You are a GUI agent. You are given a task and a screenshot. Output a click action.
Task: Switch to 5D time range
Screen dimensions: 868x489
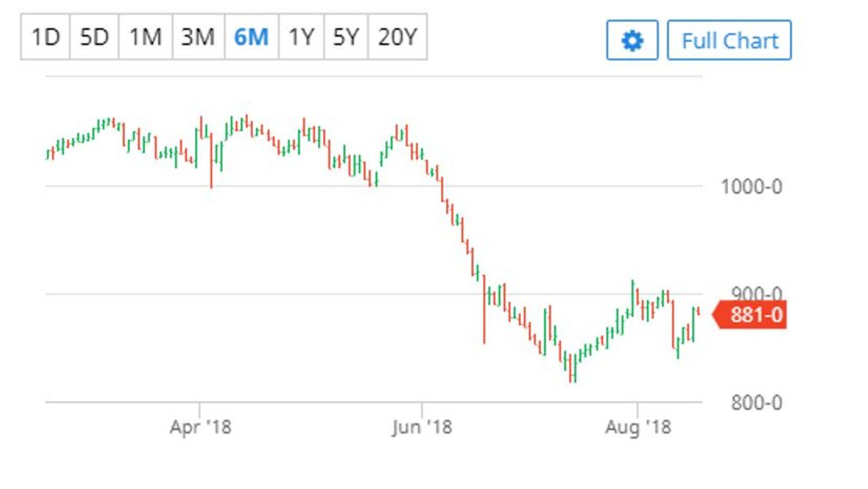tap(94, 37)
